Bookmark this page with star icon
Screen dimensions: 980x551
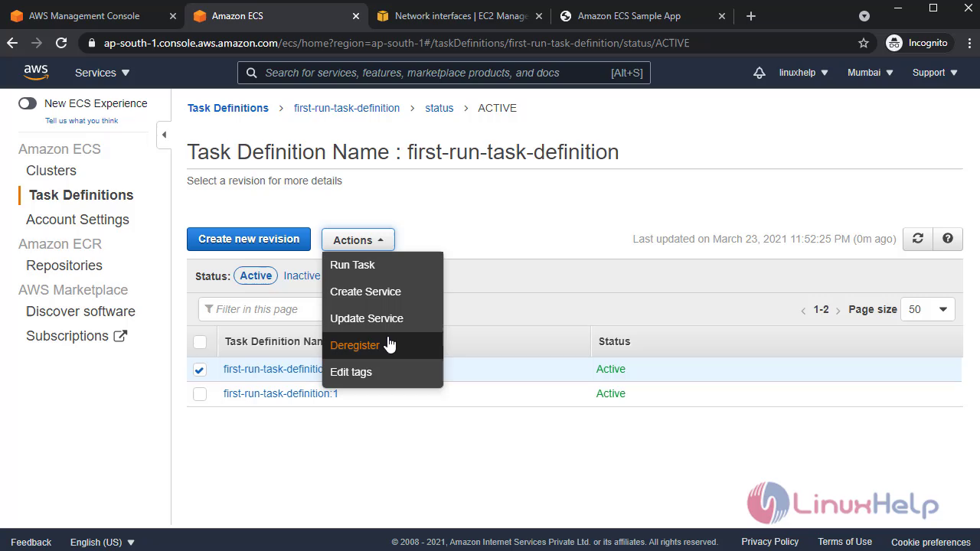pyautogui.click(x=864, y=43)
